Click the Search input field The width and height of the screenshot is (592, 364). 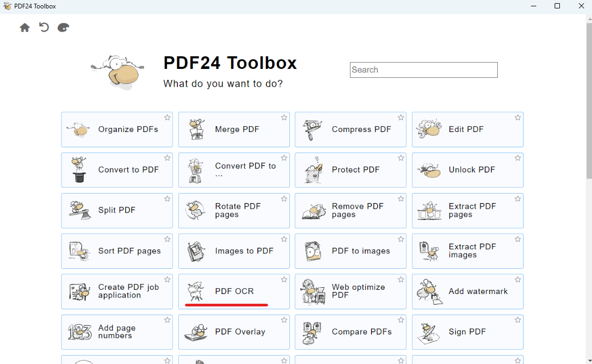[424, 70]
